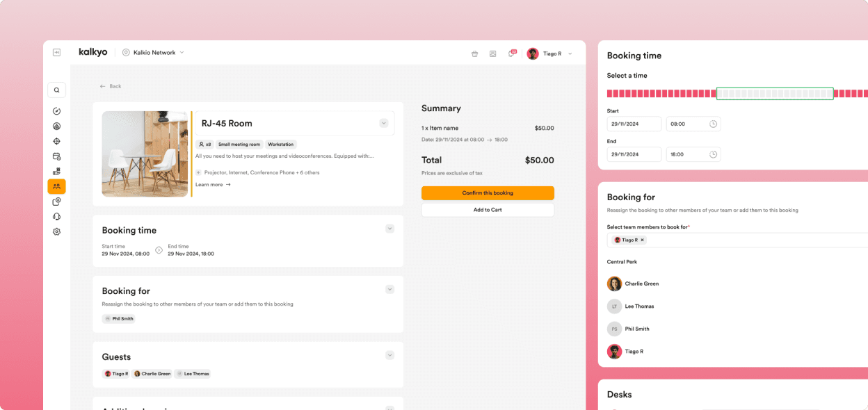Go Back to previous page
Viewport: 868px width, 410px height.
110,86
